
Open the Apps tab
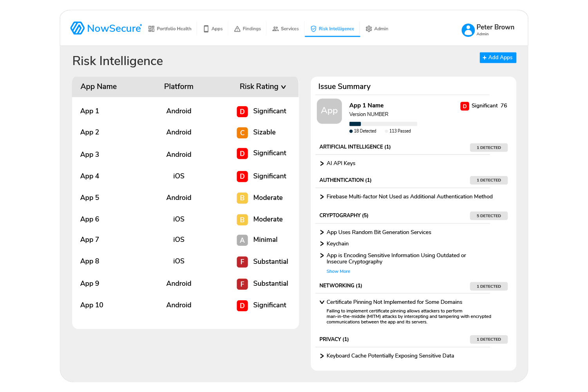point(213,29)
